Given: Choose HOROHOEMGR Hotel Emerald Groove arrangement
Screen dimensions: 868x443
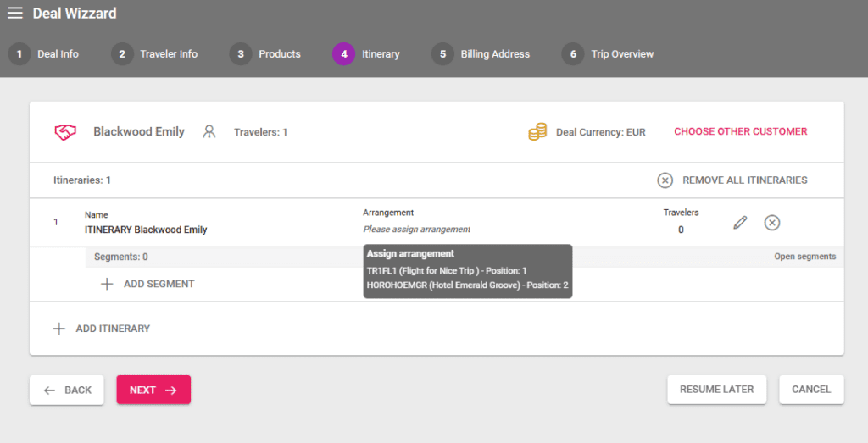Looking at the screenshot, I should [x=467, y=285].
